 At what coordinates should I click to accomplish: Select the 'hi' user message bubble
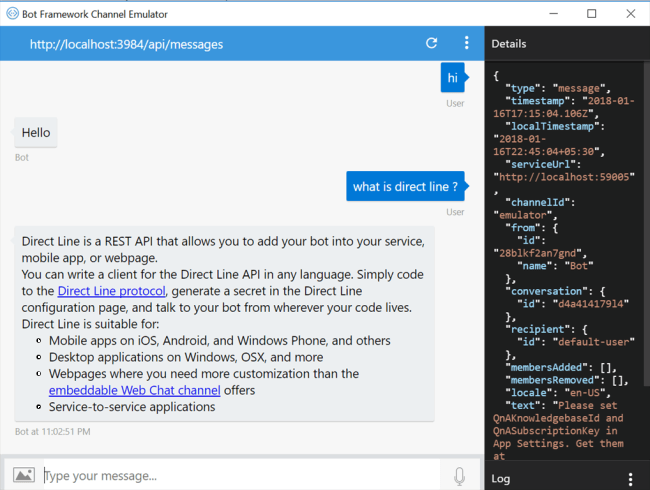coord(452,78)
